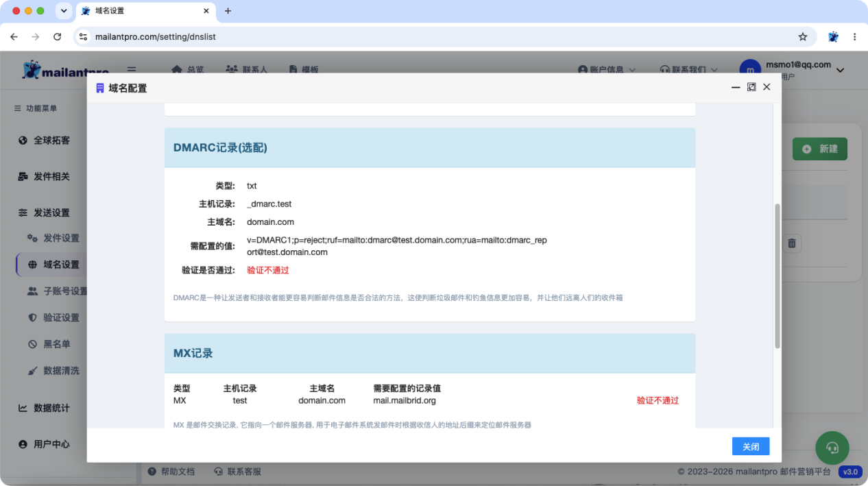Expand the 联系我们 dropdown

pos(689,70)
